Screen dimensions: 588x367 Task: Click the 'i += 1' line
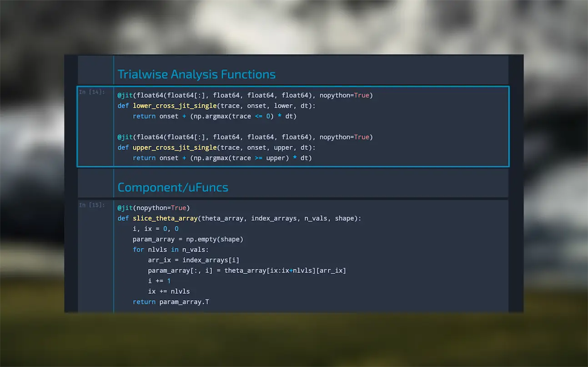point(159,281)
